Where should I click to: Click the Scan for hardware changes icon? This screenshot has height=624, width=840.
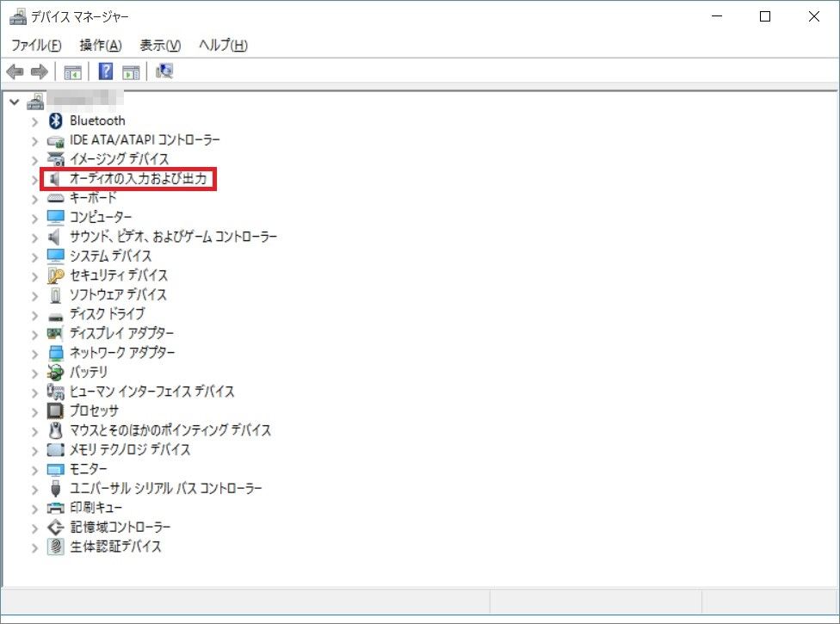(165, 71)
